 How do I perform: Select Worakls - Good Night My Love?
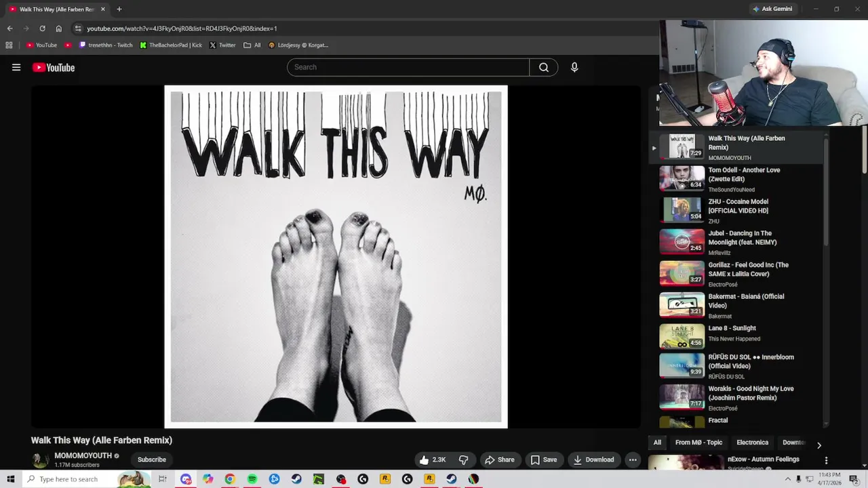740,398
